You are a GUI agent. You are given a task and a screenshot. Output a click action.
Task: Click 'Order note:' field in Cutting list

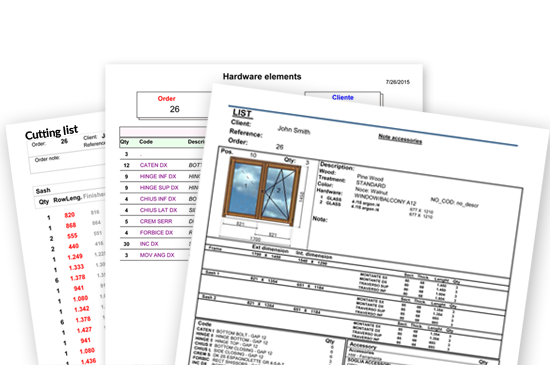pos(47,159)
